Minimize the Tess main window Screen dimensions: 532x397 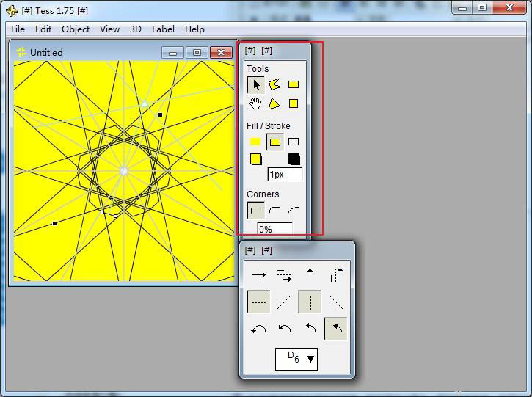(x=462, y=8)
